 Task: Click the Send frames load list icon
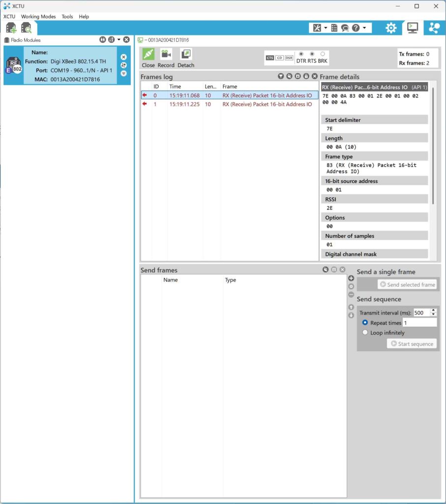pyautogui.click(x=326, y=269)
